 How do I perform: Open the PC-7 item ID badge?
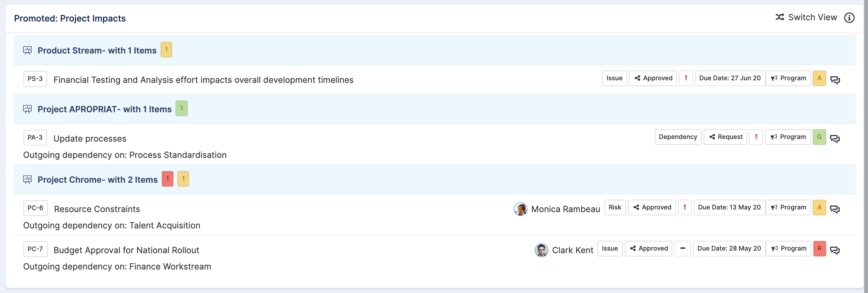point(35,249)
